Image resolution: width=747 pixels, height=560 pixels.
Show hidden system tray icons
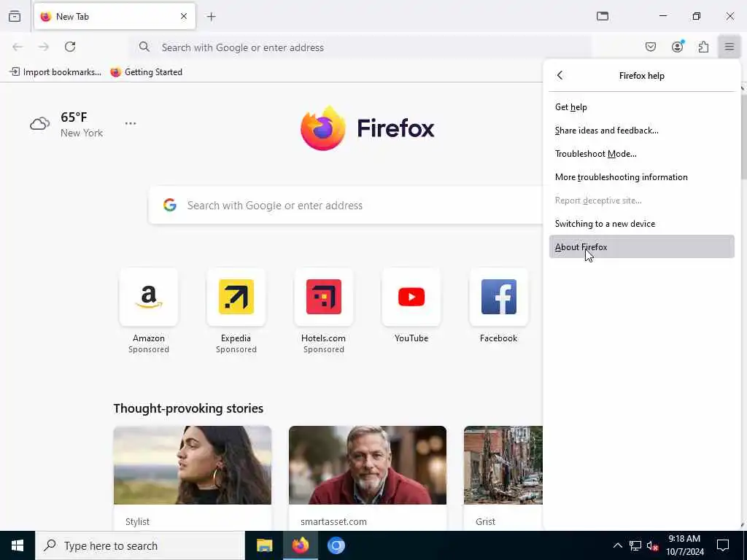point(617,545)
